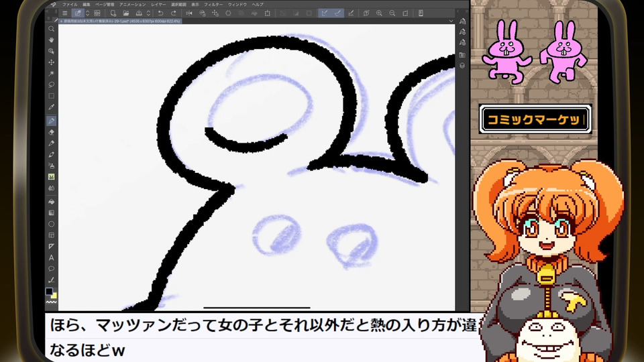
Task: Click the New document icon
Action: pyautogui.click(x=113, y=13)
